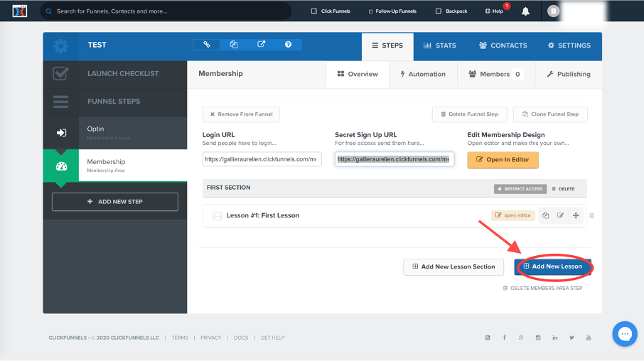Open the Help menu
Screen dimensions: 644x361
(x=494, y=11)
